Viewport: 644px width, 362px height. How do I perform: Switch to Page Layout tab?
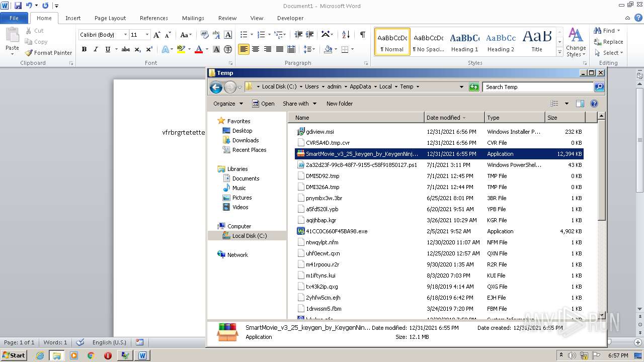click(x=110, y=18)
